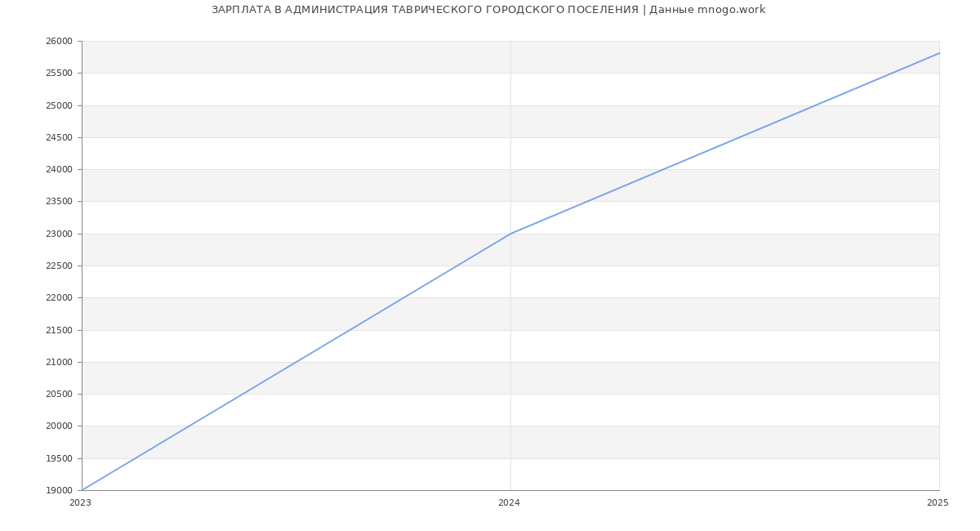Click the 22500 y-axis label
The width and height of the screenshot is (980, 531).
pyautogui.click(x=59, y=266)
